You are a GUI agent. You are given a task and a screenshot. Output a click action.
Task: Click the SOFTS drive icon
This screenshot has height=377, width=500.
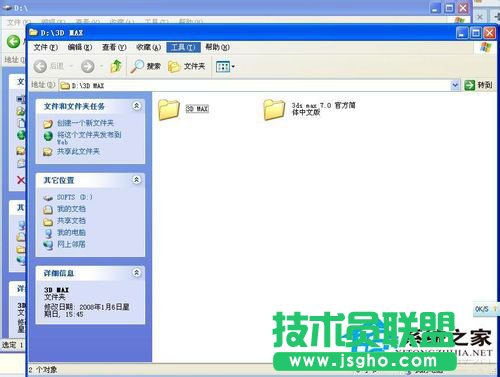click(x=48, y=198)
